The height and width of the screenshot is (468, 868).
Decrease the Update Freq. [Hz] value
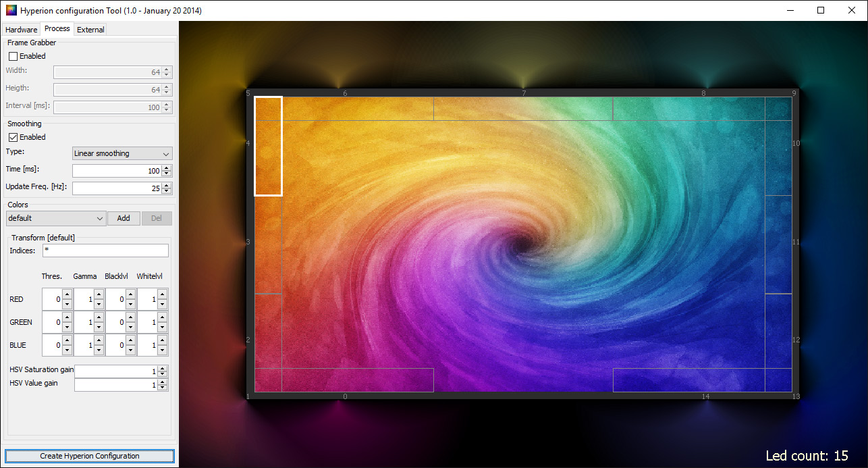167,192
